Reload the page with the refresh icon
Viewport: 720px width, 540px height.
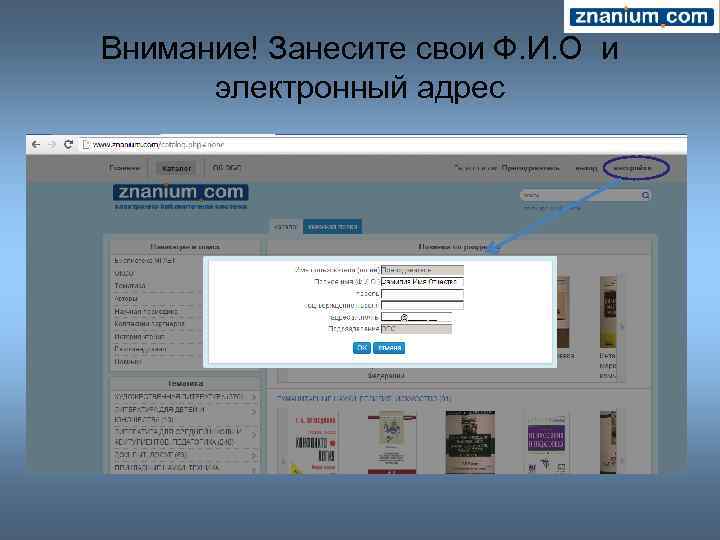coord(68,145)
